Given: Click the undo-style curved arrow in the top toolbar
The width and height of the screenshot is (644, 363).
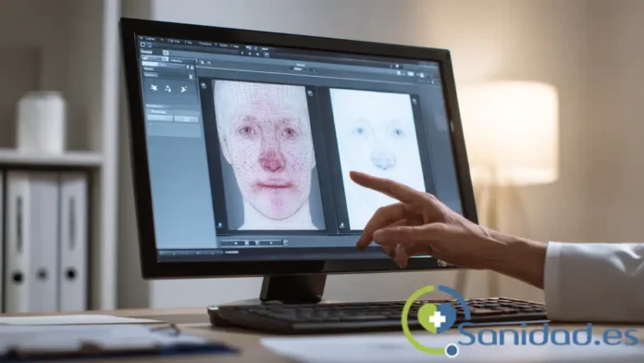Looking at the screenshot, I should (x=266, y=55).
